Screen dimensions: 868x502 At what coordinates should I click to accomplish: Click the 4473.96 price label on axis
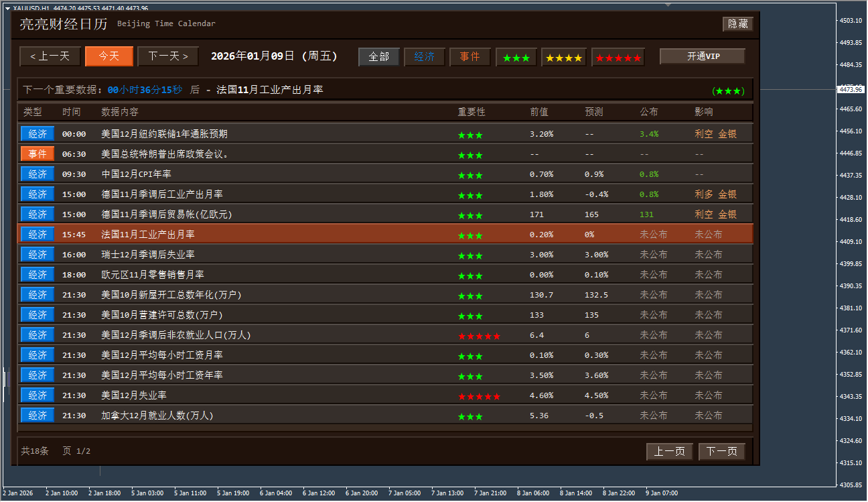(x=851, y=89)
